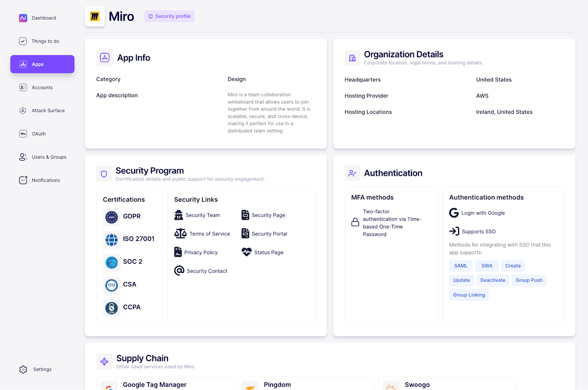Viewport: 588px width, 390px height.
Task: Click the ISO 27001 globe icon
Action: point(111,240)
